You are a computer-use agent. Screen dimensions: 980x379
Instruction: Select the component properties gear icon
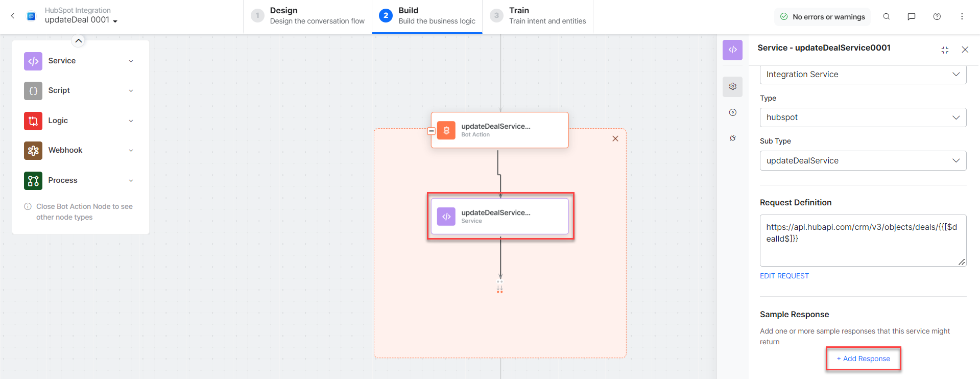732,86
